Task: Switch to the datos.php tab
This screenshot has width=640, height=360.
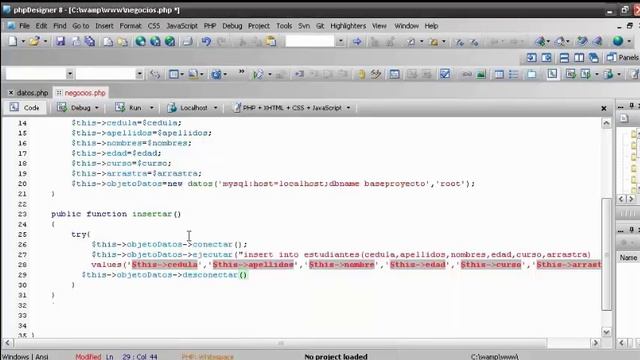Action: tap(32, 93)
